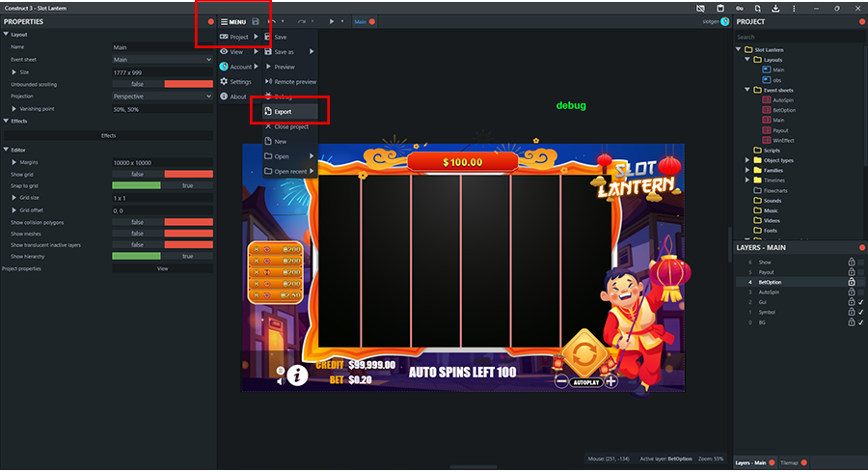Close the PROJECT panel red dot

(x=862, y=21)
